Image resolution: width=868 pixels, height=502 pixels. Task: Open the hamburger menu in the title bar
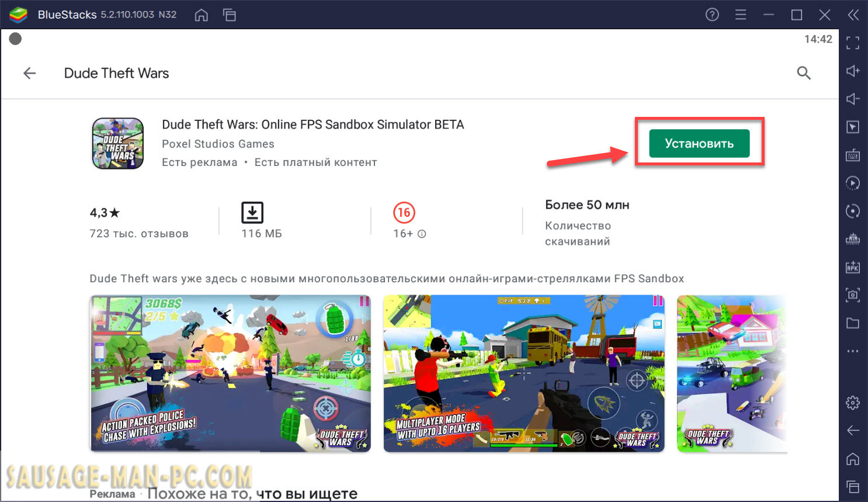pyautogui.click(x=741, y=15)
